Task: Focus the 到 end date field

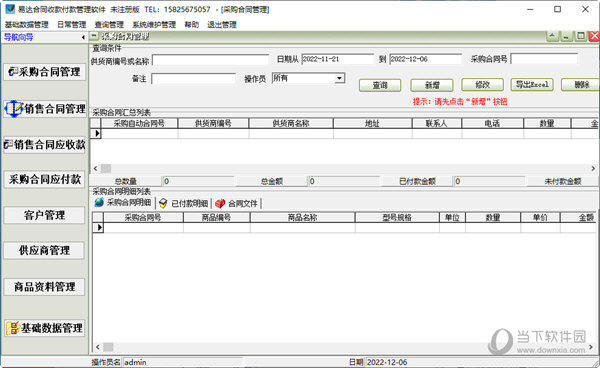Action: 426,59
